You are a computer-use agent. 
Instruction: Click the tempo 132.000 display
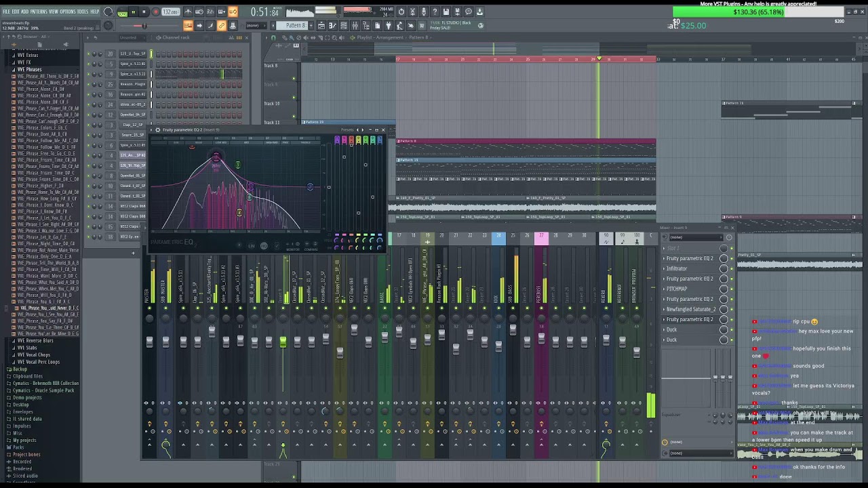pyautogui.click(x=171, y=12)
